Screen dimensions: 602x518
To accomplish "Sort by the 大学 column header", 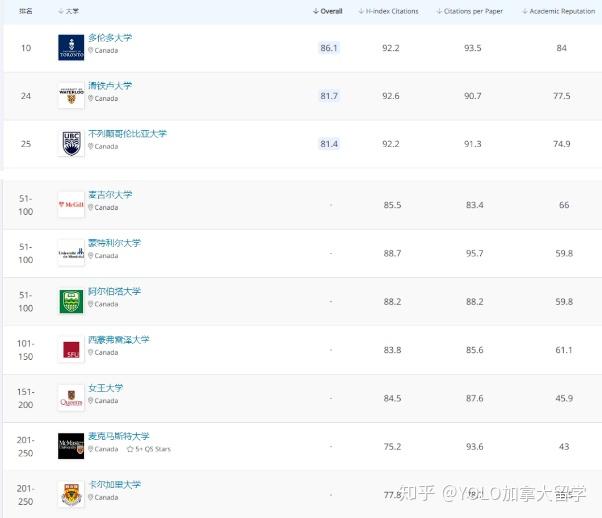I will click(x=71, y=11).
